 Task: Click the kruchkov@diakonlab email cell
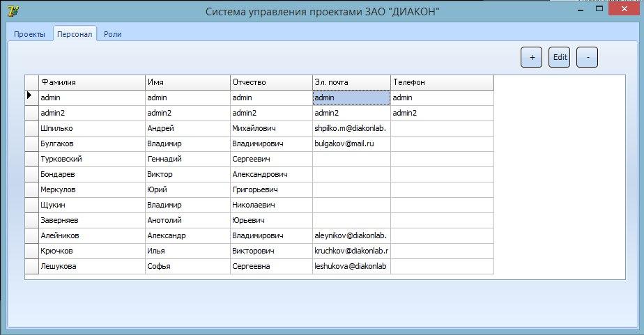click(x=351, y=251)
